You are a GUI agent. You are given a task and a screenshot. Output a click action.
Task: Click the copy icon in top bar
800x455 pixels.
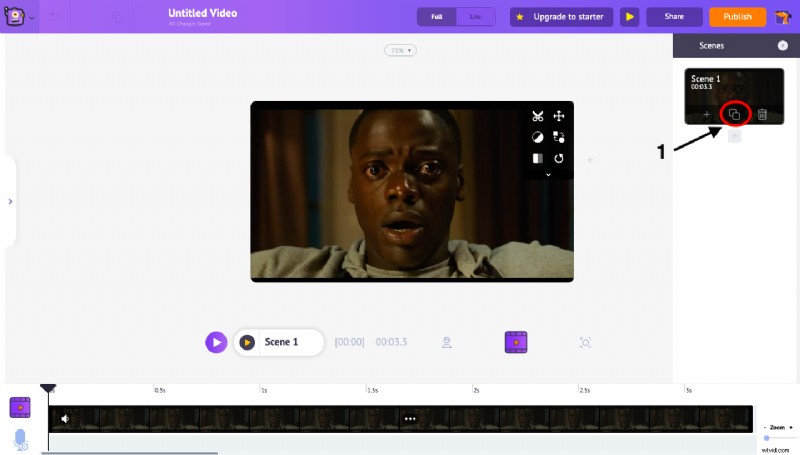pyautogui.click(x=117, y=17)
